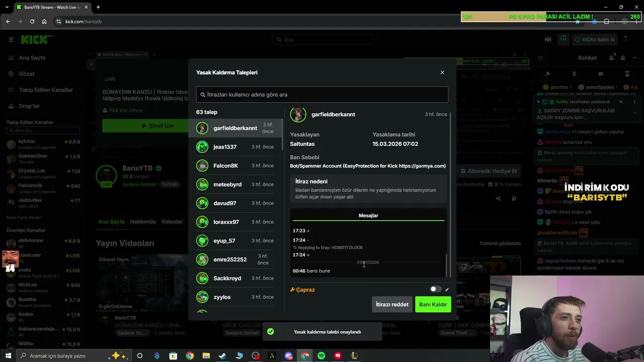Screen dimensions: 644x362
Task: Select loraxxx97 from the request list
Action: point(235,222)
